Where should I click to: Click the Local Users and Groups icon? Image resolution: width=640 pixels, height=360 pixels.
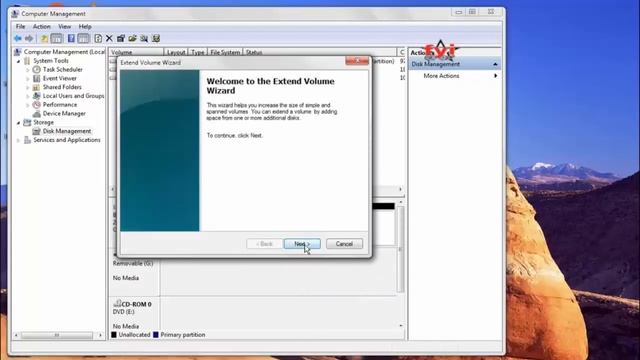36,96
